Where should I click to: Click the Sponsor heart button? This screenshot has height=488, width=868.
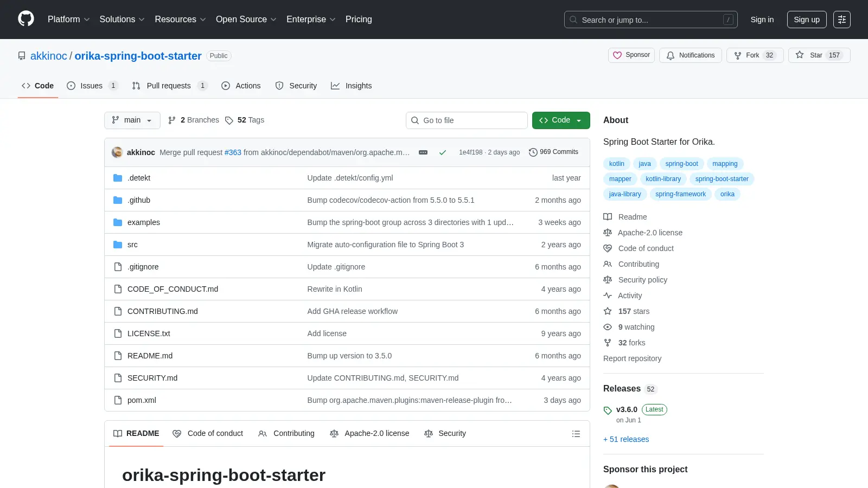(631, 55)
